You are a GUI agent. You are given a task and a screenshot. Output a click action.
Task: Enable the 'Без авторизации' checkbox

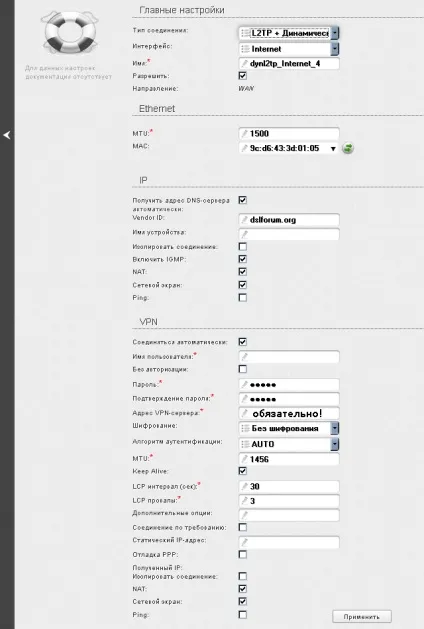[243, 369]
